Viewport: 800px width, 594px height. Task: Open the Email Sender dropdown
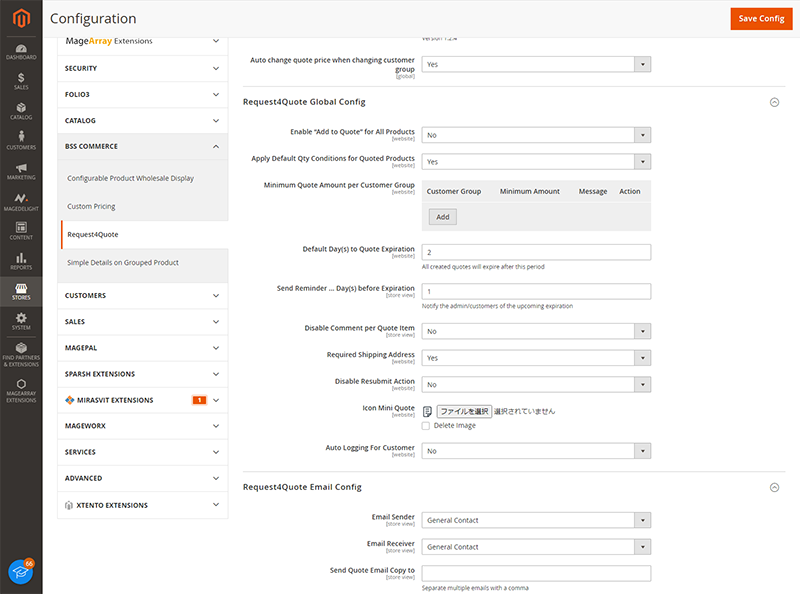coord(536,520)
